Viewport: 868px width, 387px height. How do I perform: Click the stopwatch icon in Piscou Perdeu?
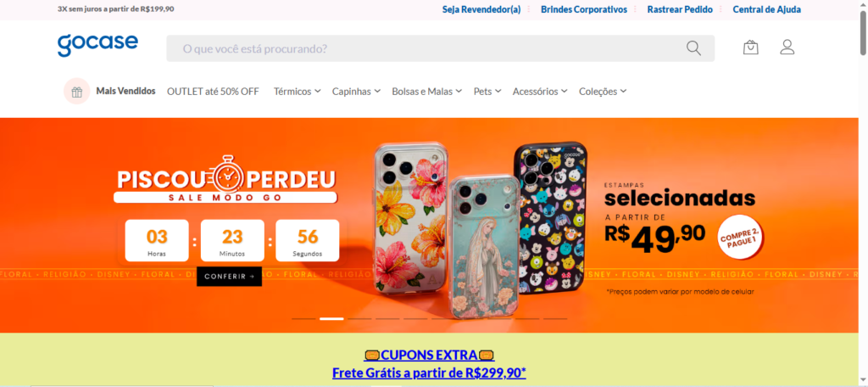[226, 175]
